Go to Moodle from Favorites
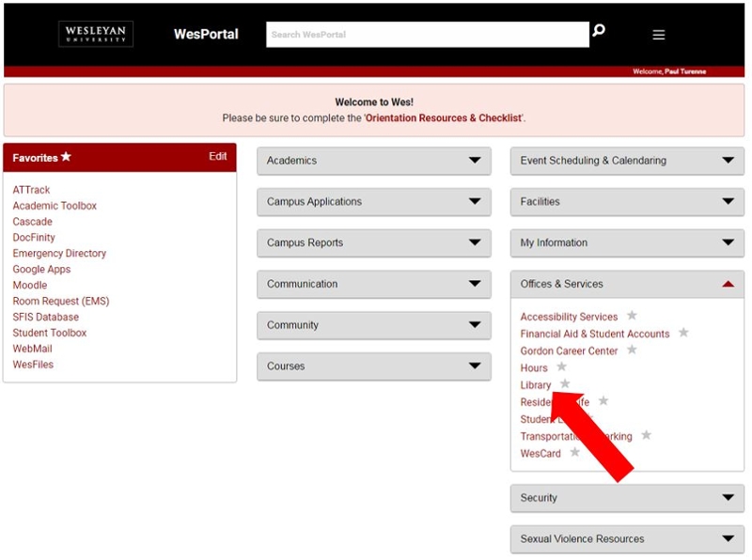This screenshot has height=560, width=752. tap(30, 286)
